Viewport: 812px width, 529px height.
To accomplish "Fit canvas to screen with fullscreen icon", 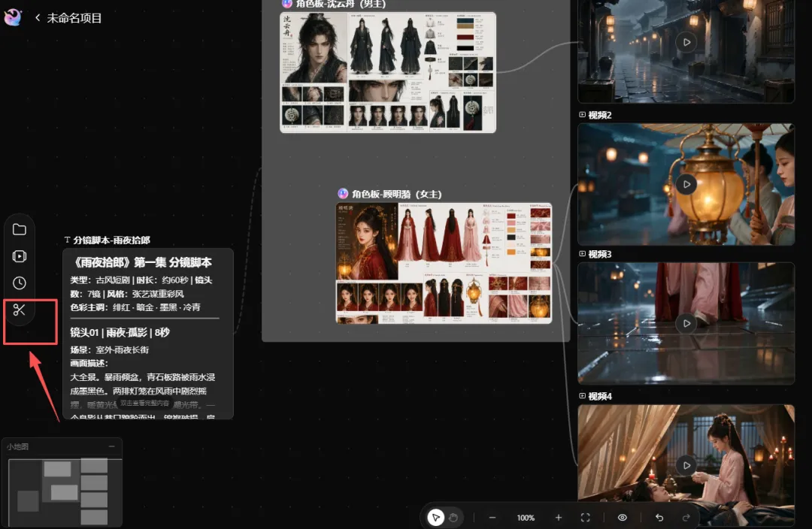I will [x=585, y=518].
